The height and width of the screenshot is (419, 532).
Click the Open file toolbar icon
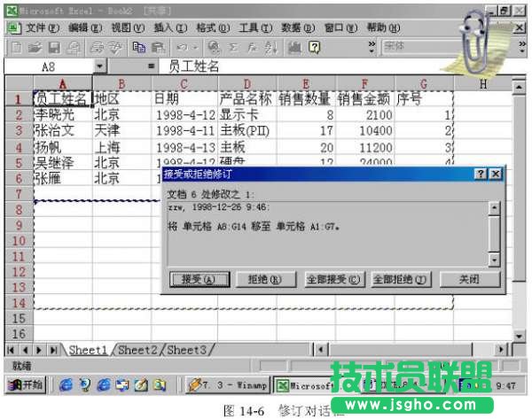(35, 48)
